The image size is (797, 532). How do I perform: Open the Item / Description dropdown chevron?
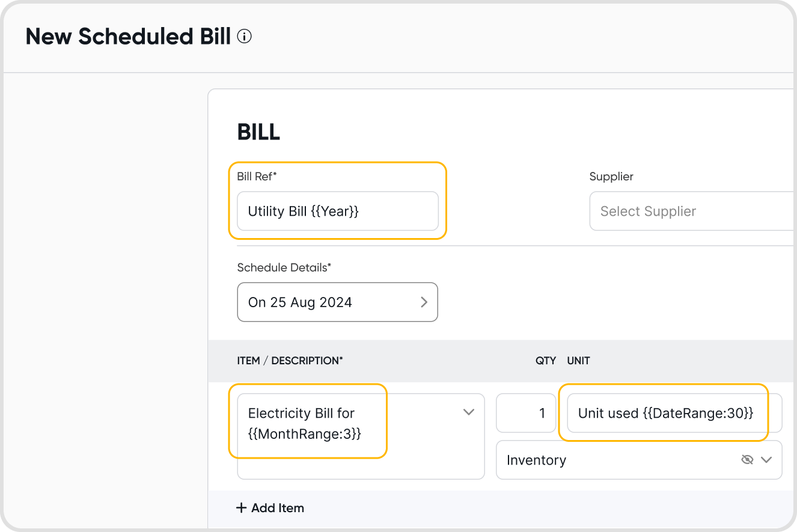tap(469, 412)
